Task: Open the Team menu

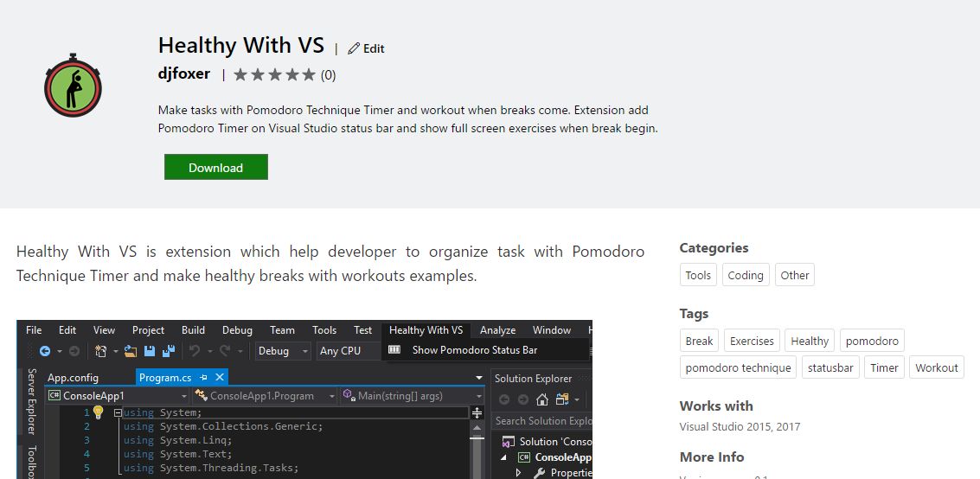Action: 282,330
